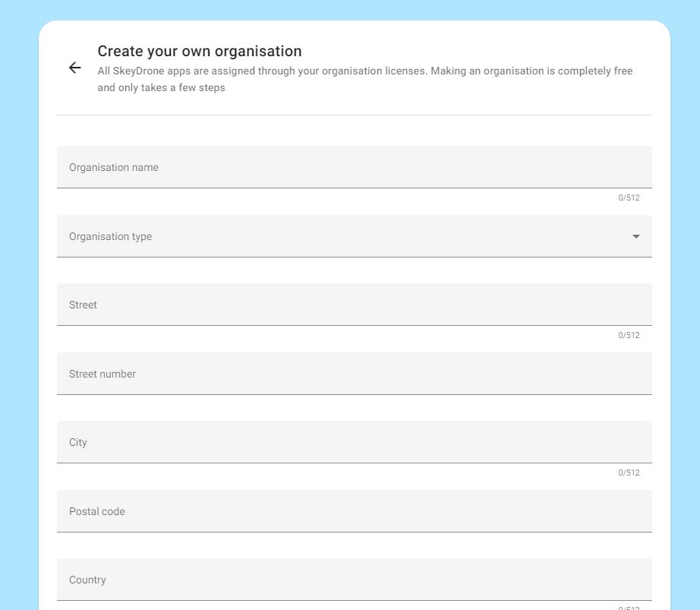Click the character counter below Organisation name

(x=629, y=198)
